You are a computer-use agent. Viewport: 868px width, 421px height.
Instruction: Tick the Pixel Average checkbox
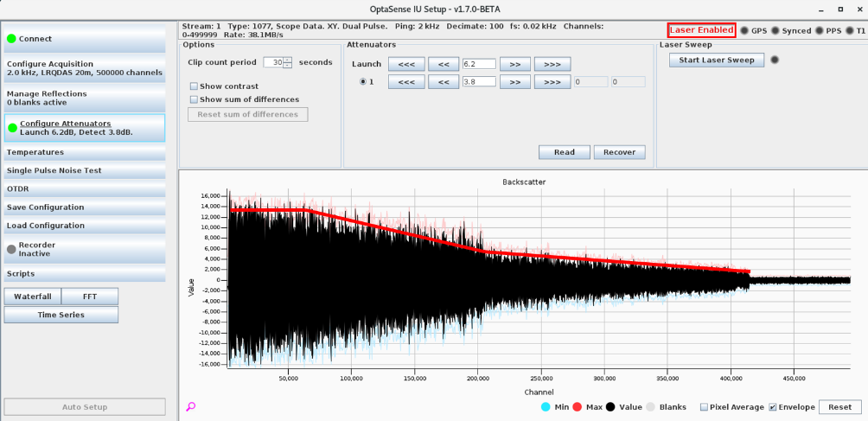pyautogui.click(x=704, y=407)
